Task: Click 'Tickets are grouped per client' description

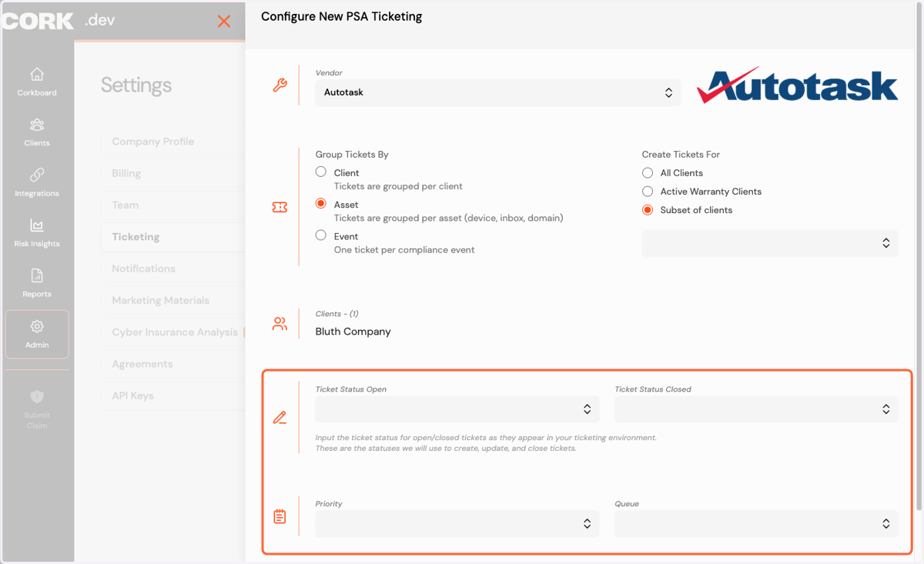Action: [398, 186]
